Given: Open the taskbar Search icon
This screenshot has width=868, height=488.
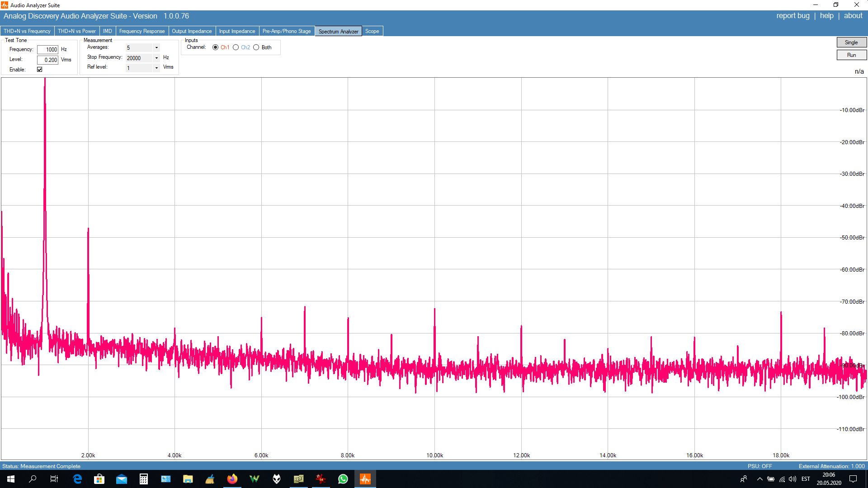Looking at the screenshot, I should click(x=33, y=479).
